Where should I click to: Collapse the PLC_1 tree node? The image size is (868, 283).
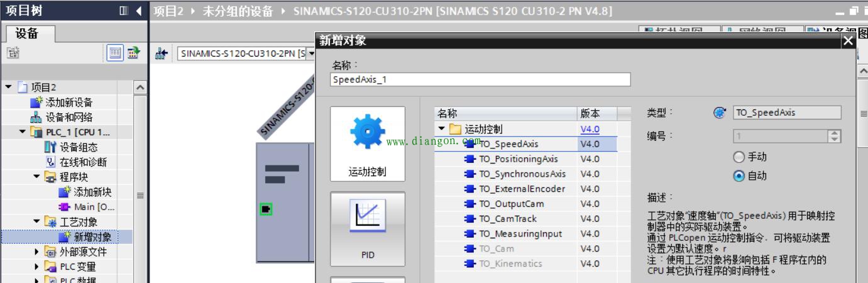pos(23,133)
